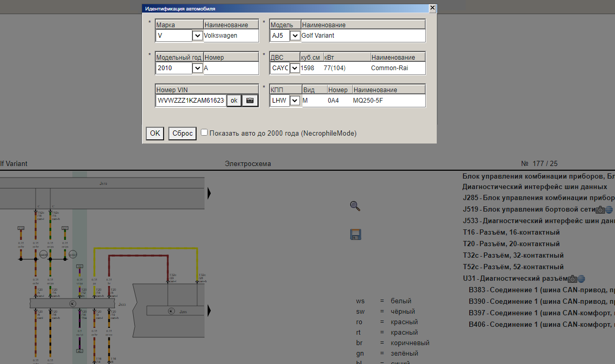Viewport: 615px width, 364px height.
Task: Click the sw = чёрный color legend row
Action: click(x=385, y=312)
